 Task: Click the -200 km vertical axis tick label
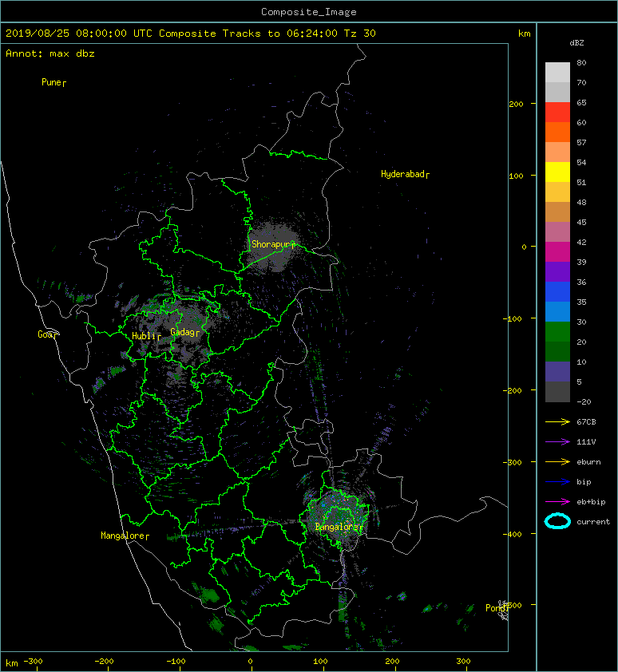(512, 390)
